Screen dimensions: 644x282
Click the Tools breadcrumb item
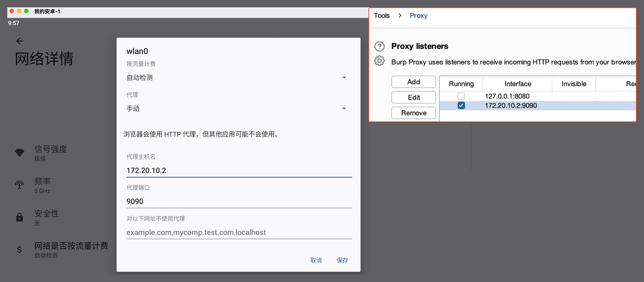point(382,16)
